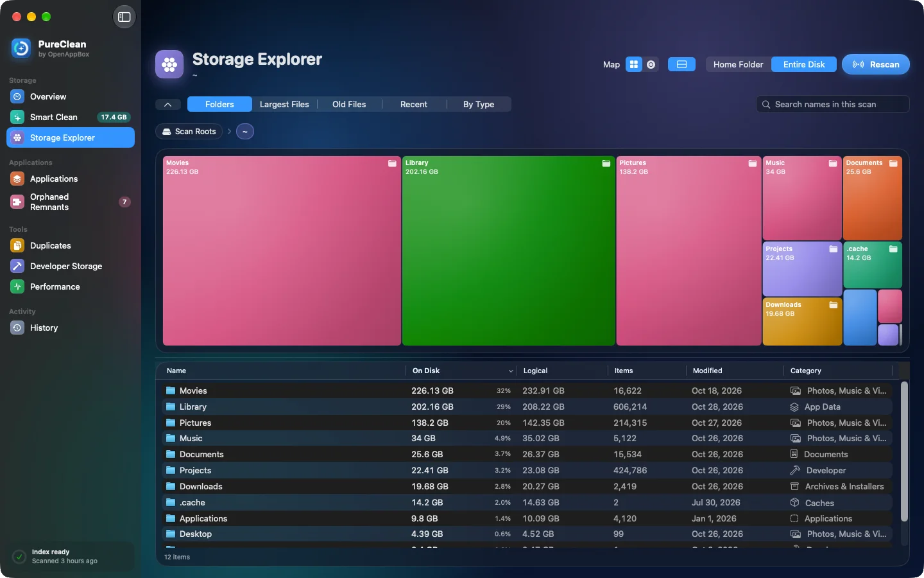
Task: Click the Search names in this scan field
Action: point(833,104)
